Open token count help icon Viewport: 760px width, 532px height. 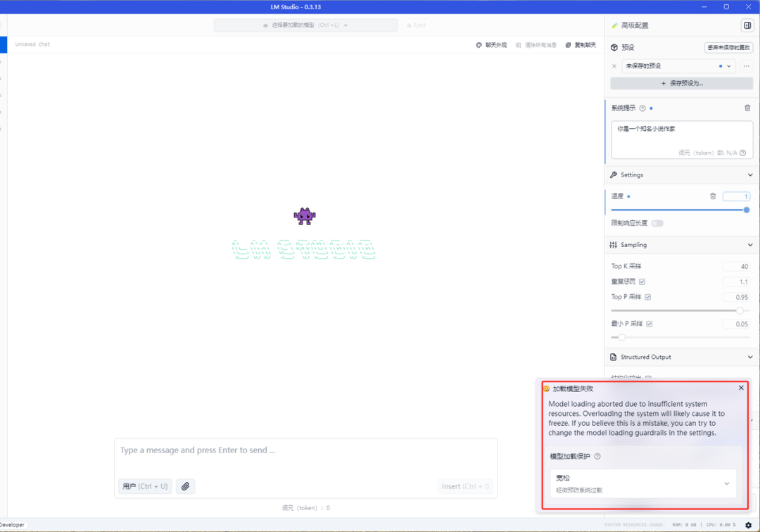(x=743, y=153)
